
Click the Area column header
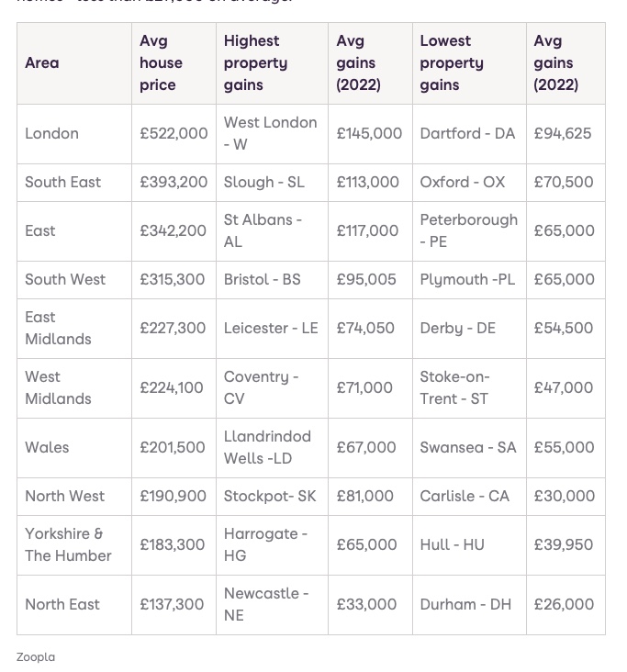[x=42, y=63]
